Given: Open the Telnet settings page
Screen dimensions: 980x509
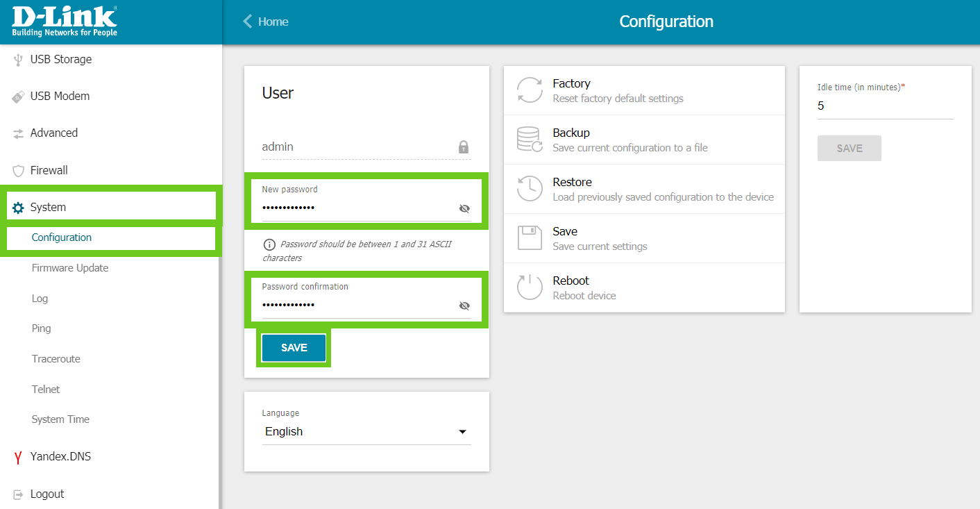Looking at the screenshot, I should point(46,390).
